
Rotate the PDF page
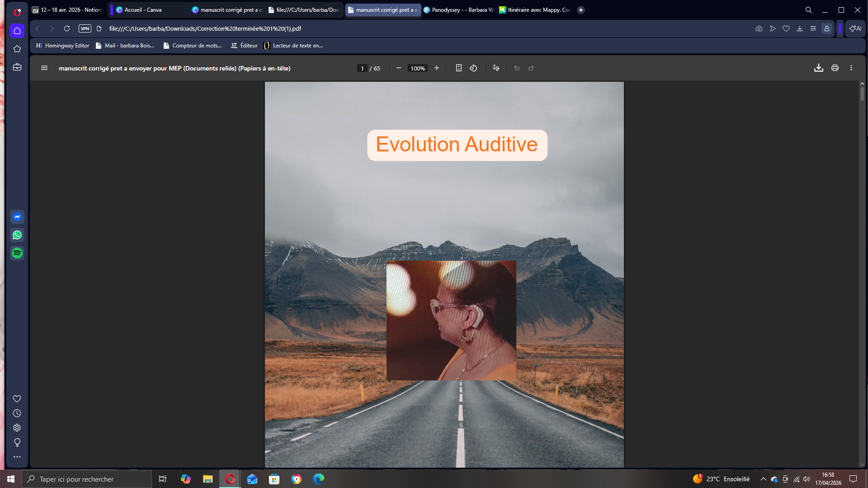[x=473, y=68]
